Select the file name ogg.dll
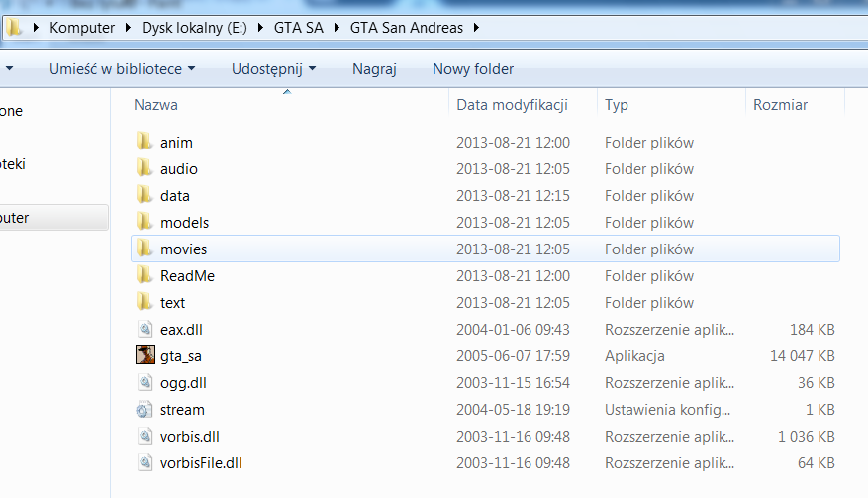This screenshot has width=868, height=498. [x=183, y=383]
